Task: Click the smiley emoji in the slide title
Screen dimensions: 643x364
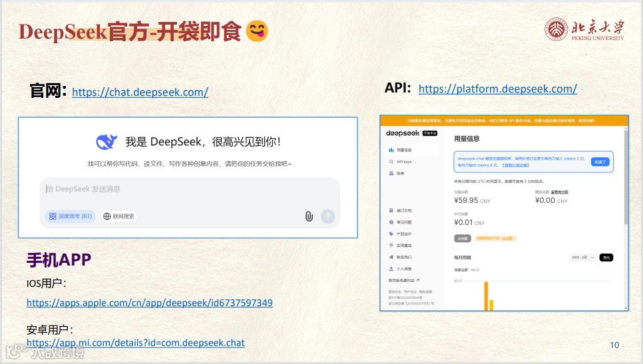Action: pos(257,31)
